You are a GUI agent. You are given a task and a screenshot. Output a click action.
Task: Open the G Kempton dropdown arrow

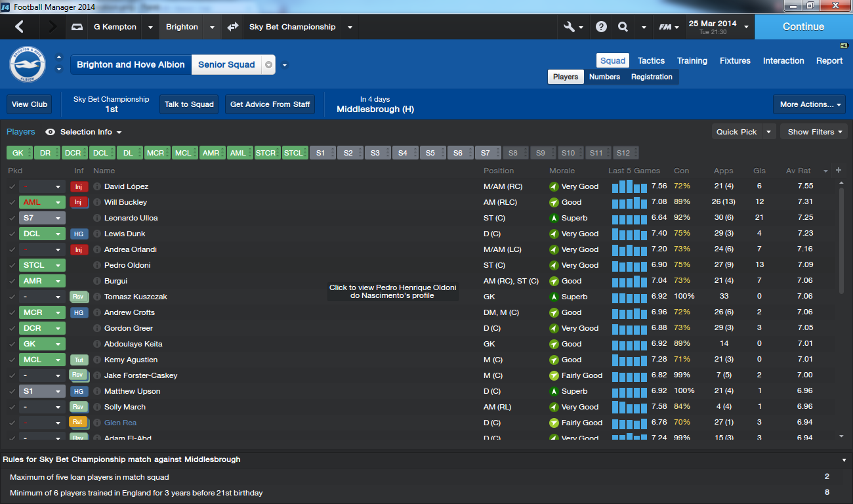[x=150, y=28]
